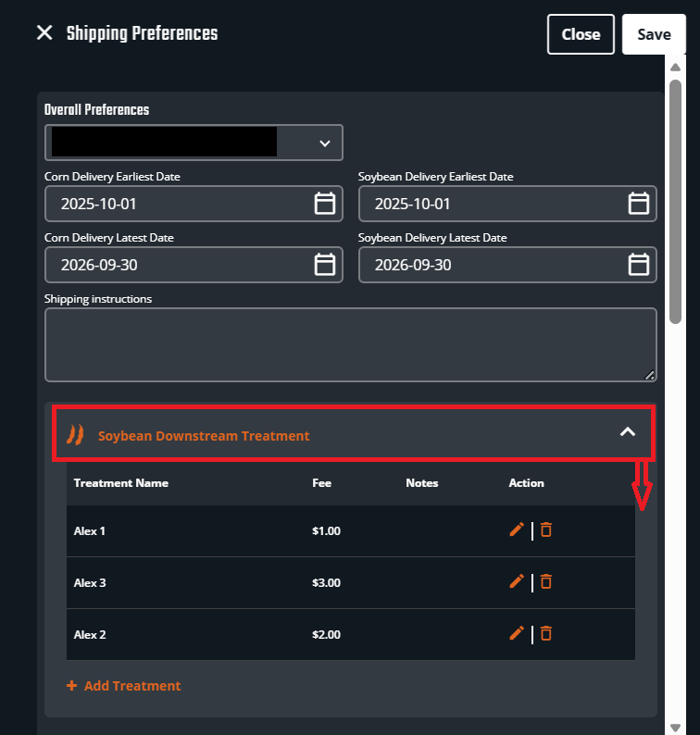Click the Soybean Delivery Earliest Date field

[x=507, y=204]
